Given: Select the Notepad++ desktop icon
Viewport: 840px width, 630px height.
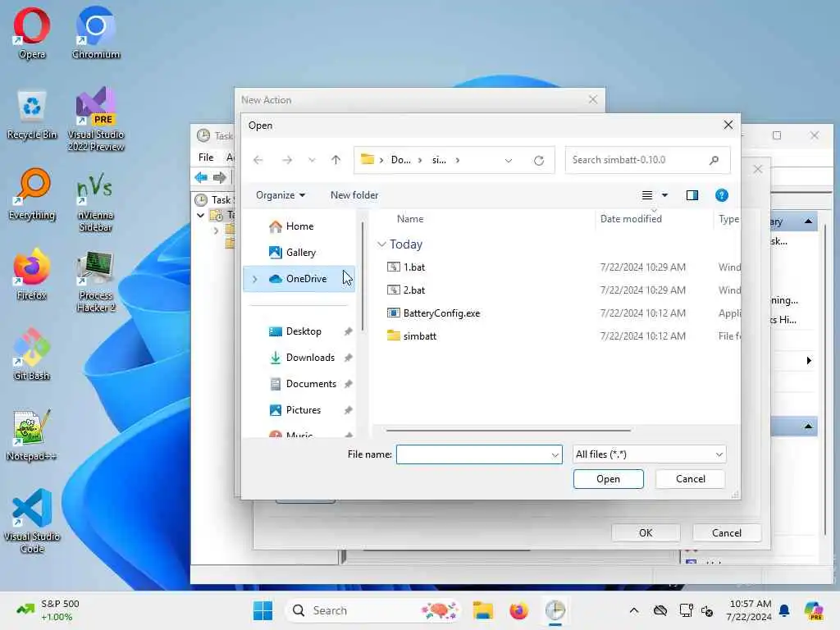Looking at the screenshot, I should 32,435.
